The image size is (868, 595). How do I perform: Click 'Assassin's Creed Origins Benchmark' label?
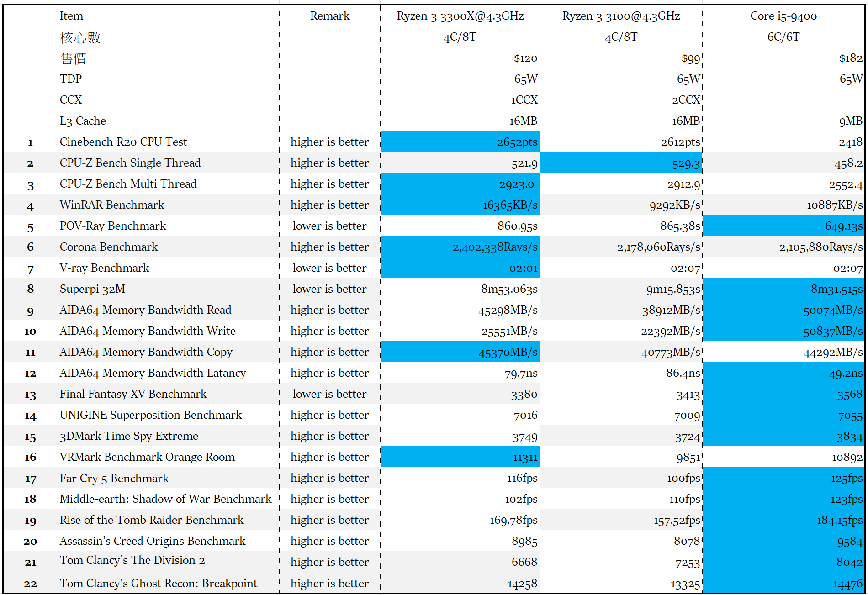tap(169, 541)
